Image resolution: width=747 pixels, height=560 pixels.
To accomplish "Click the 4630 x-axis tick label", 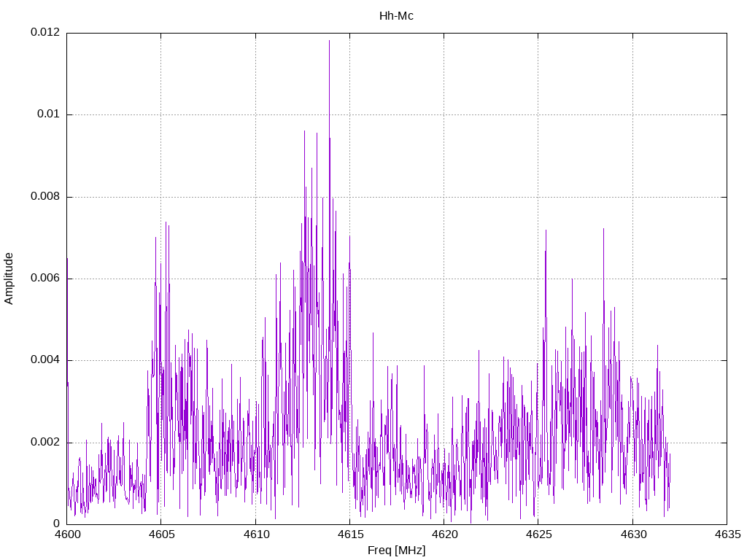I will coord(633,534).
